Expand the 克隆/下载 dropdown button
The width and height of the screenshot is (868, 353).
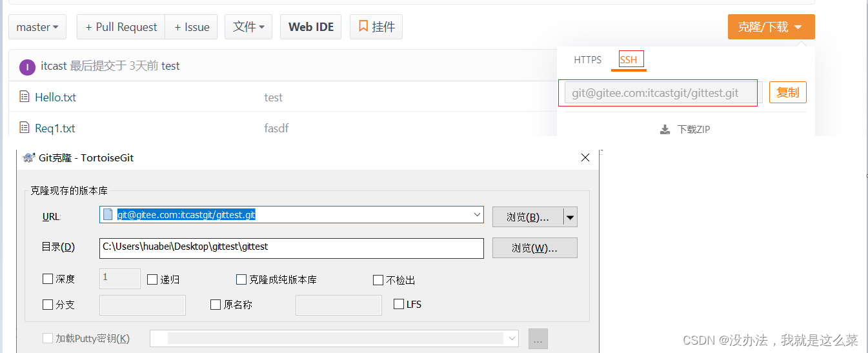click(x=771, y=27)
